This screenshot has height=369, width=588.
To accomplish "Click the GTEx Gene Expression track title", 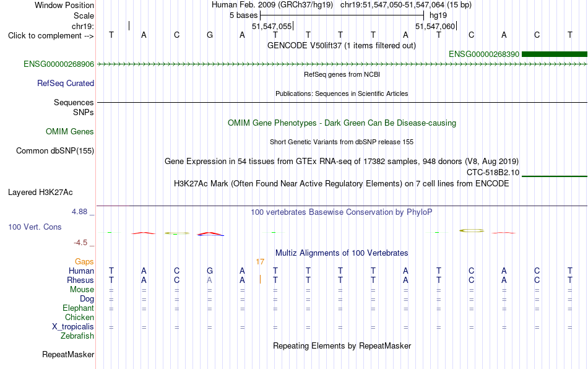I will [342, 161].
